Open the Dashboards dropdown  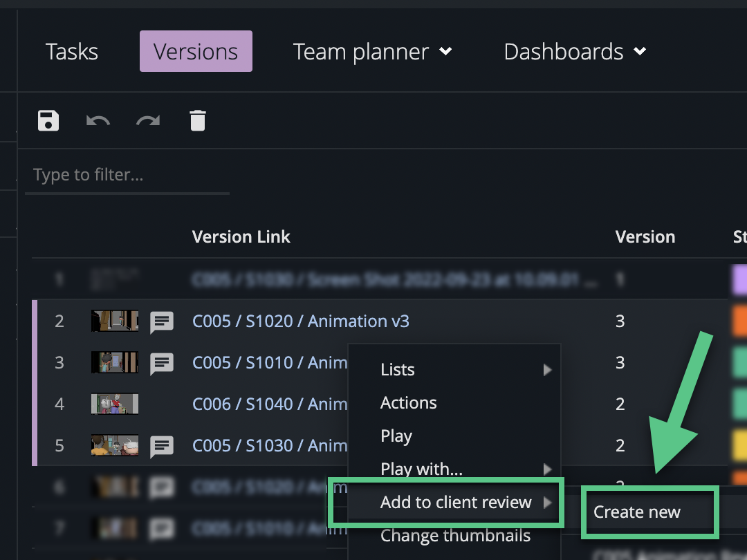click(575, 51)
